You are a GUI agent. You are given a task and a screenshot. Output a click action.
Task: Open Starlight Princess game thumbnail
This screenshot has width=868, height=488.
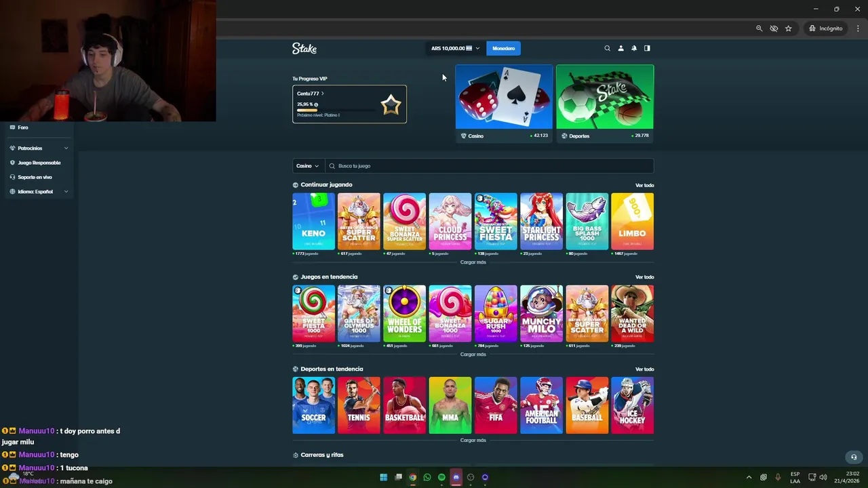(541, 222)
